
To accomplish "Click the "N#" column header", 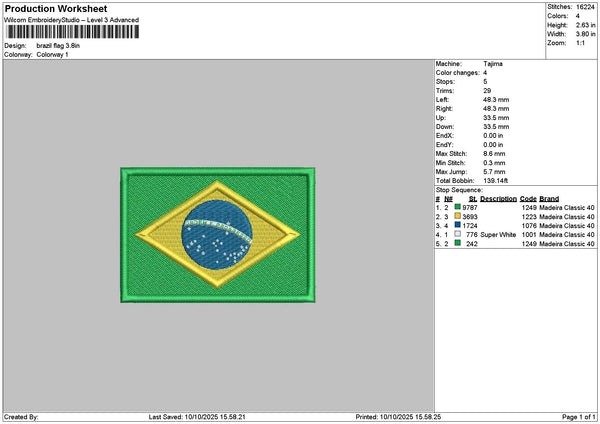I will pyautogui.click(x=448, y=199).
